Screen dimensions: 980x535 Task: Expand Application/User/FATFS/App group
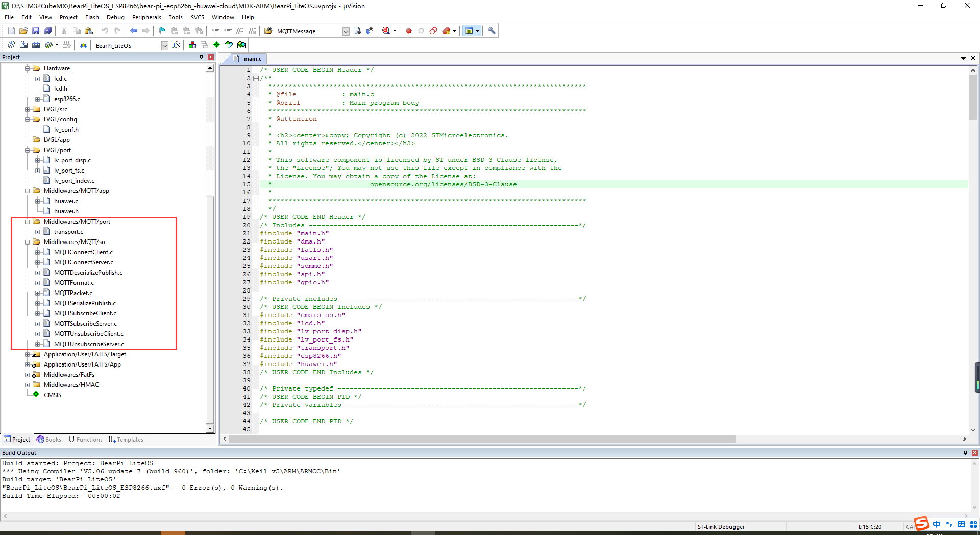(28, 364)
